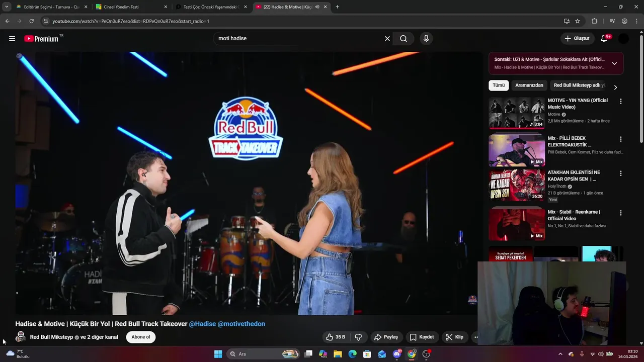Open options menu for Mix - Stabil Reenkarne
644x362 pixels.
tap(620, 213)
